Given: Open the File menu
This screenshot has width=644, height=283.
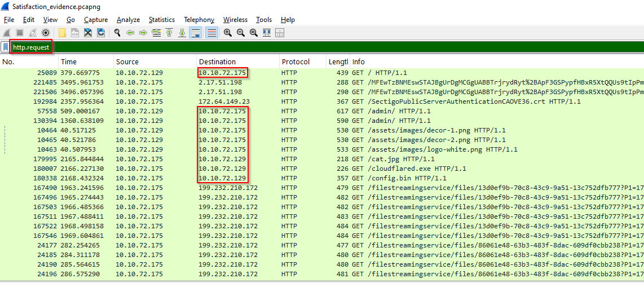Looking at the screenshot, I should (x=9, y=20).
